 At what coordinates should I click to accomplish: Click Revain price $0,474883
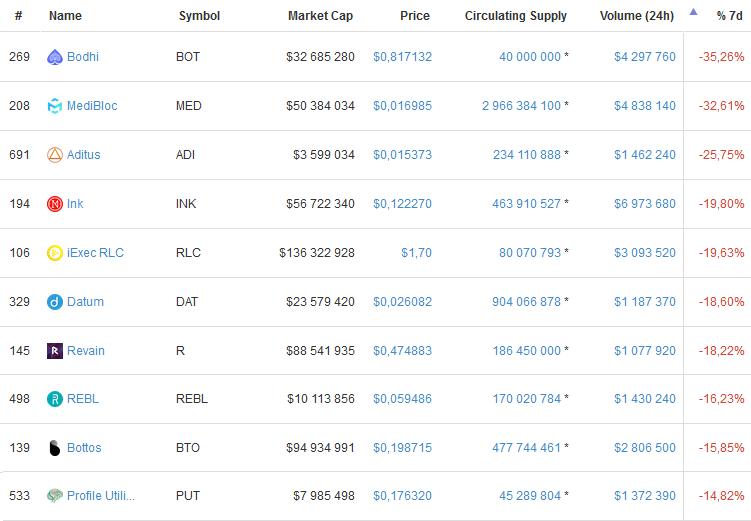[x=402, y=351]
